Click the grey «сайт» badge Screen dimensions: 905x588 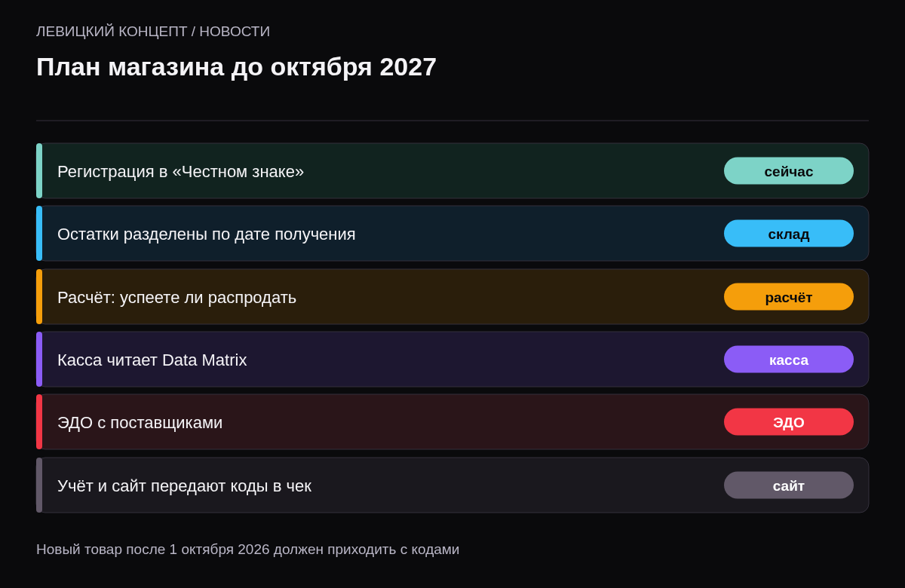pyautogui.click(x=789, y=485)
